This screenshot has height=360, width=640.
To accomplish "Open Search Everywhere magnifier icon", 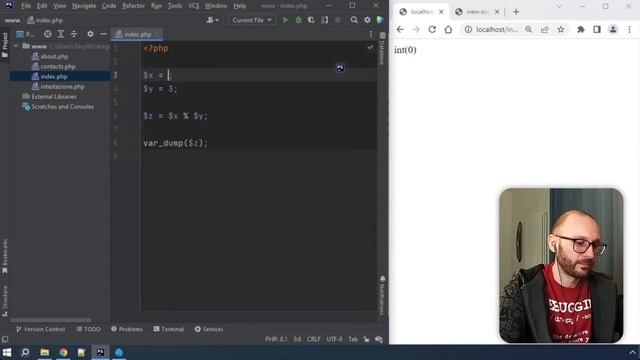I will (x=354, y=20).
